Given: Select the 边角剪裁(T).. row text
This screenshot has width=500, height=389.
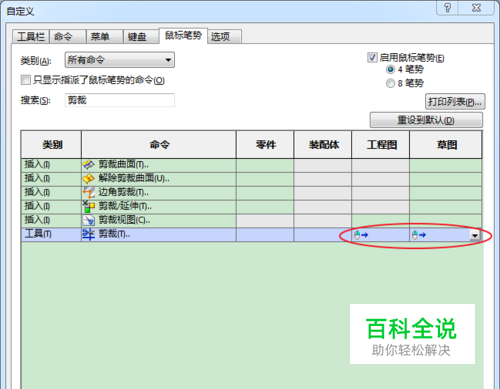Looking at the screenshot, I should coord(123,192).
